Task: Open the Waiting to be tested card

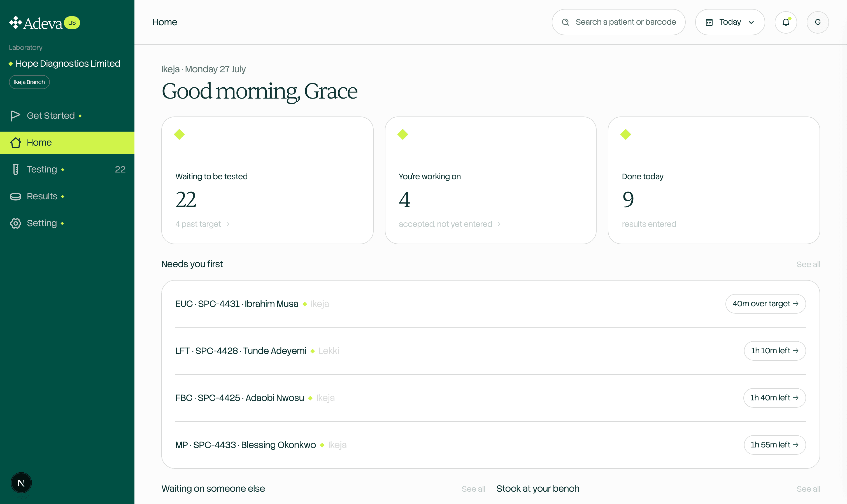Action: [x=267, y=180]
